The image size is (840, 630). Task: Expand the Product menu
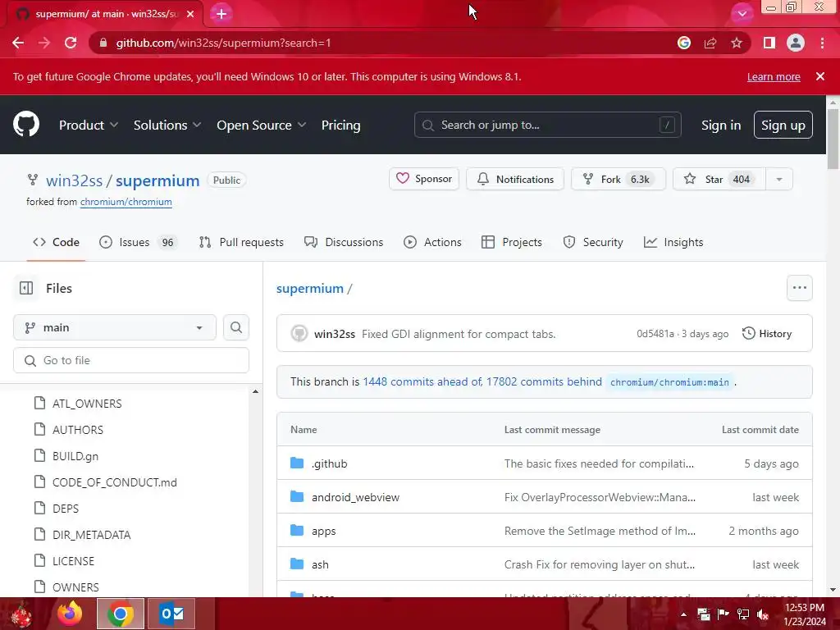(x=89, y=125)
